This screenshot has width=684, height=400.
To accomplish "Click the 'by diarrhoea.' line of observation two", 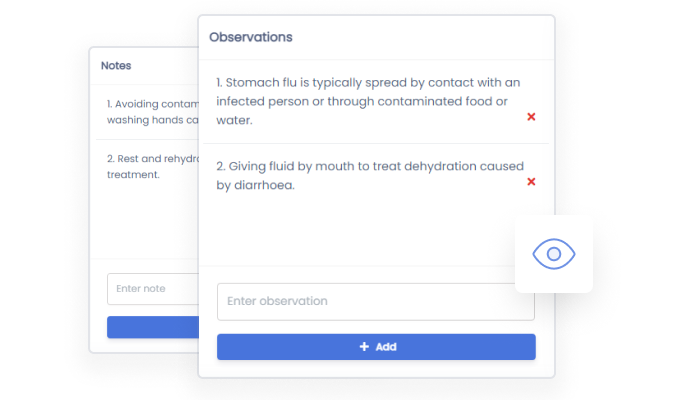I will pos(256,185).
